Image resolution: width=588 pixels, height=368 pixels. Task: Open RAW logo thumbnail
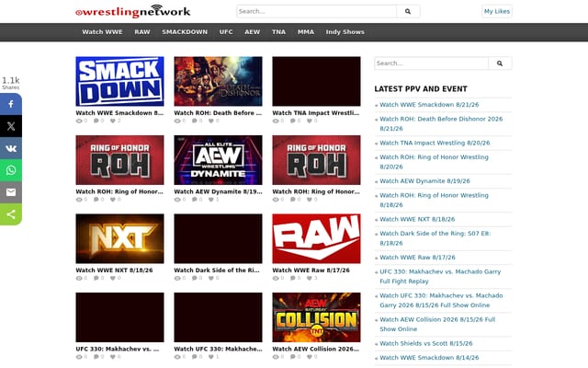(316, 238)
